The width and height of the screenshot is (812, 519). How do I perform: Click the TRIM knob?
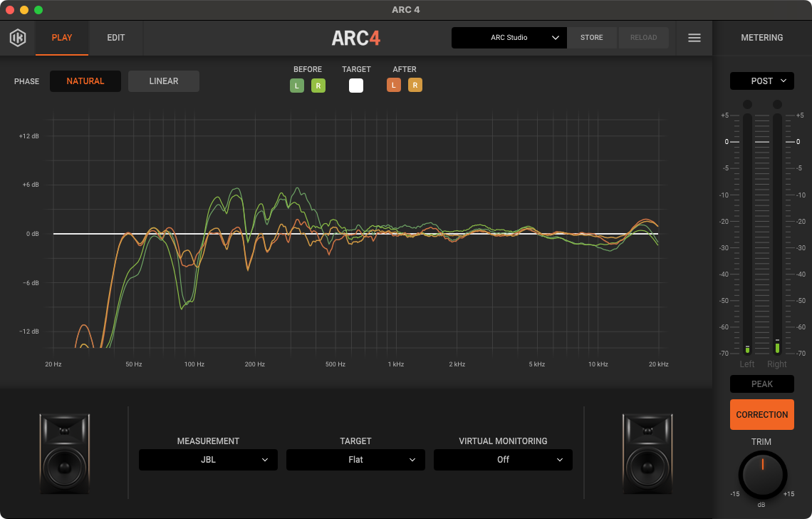[762, 475]
